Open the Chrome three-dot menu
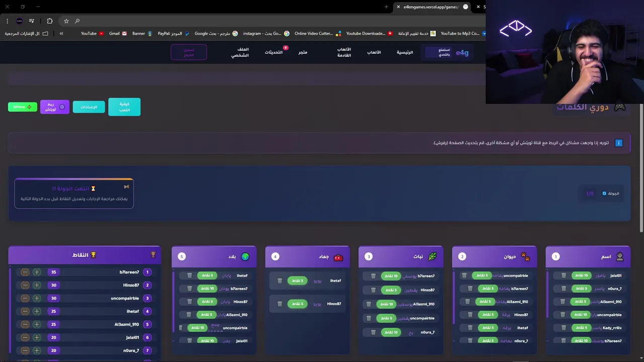The height and width of the screenshot is (362, 644). (7, 21)
